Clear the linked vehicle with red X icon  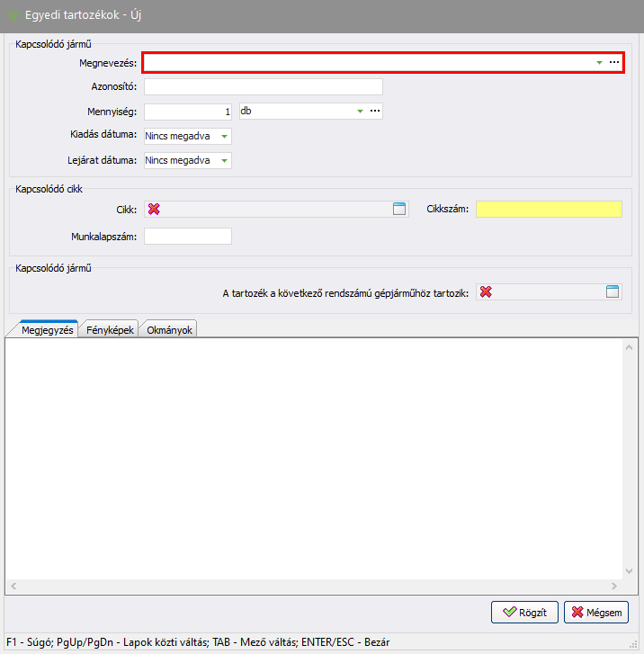coord(486,291)
